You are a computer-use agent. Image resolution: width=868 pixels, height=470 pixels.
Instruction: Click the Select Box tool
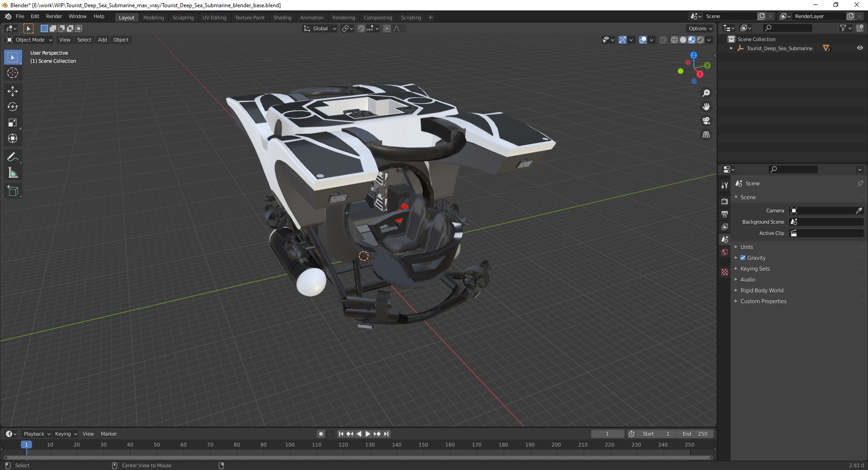pos(13,57)
